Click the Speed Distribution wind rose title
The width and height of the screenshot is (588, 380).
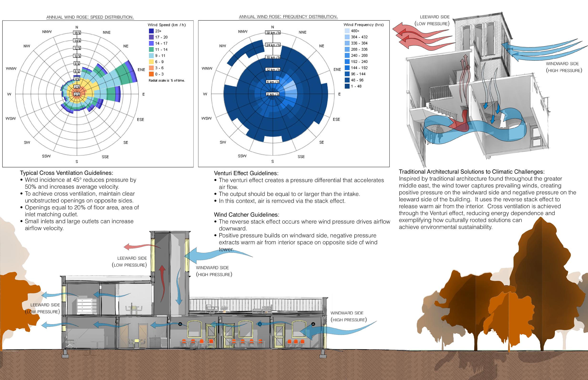point(90,17)
